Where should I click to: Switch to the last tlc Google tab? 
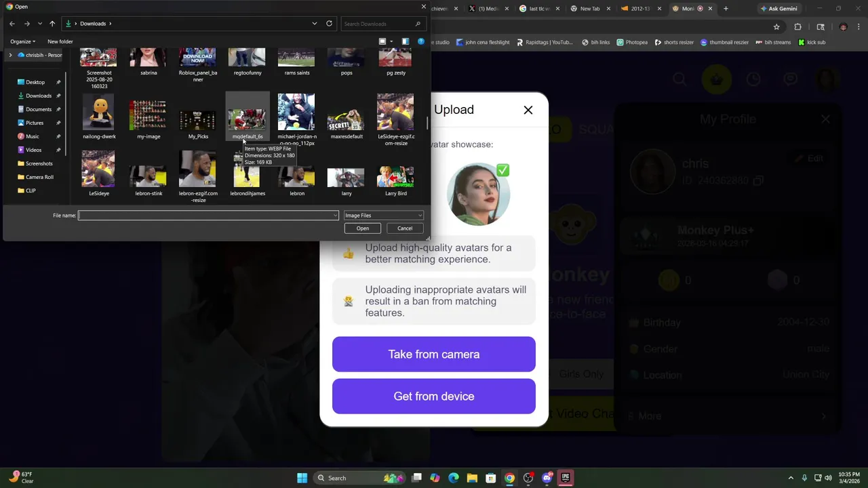pos(540,9)
